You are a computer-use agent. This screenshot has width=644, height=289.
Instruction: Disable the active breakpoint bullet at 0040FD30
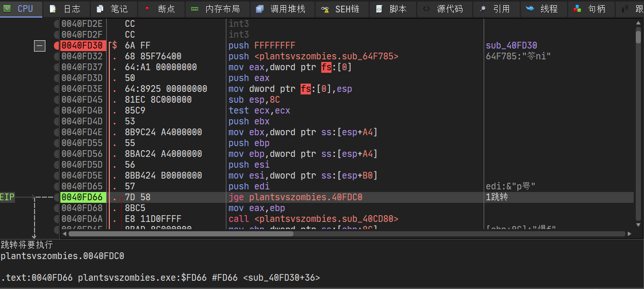click(57, 45)
